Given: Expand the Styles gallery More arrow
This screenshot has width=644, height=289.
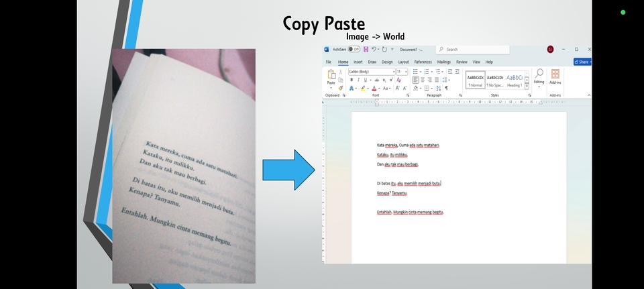Looking at the screenshot, I should pyautogui.click(x=527, y=86).
